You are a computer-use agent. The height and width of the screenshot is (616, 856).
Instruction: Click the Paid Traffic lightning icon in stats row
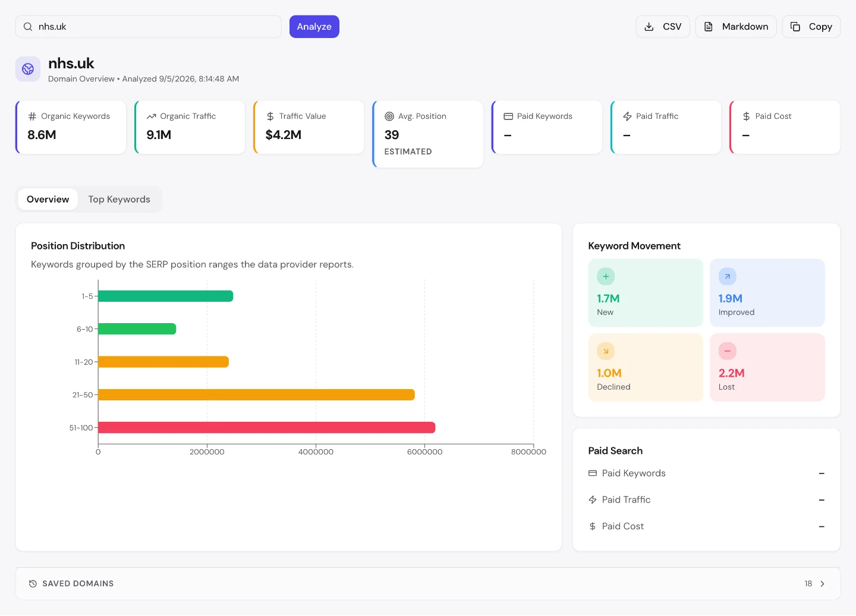tap(627, 116)
